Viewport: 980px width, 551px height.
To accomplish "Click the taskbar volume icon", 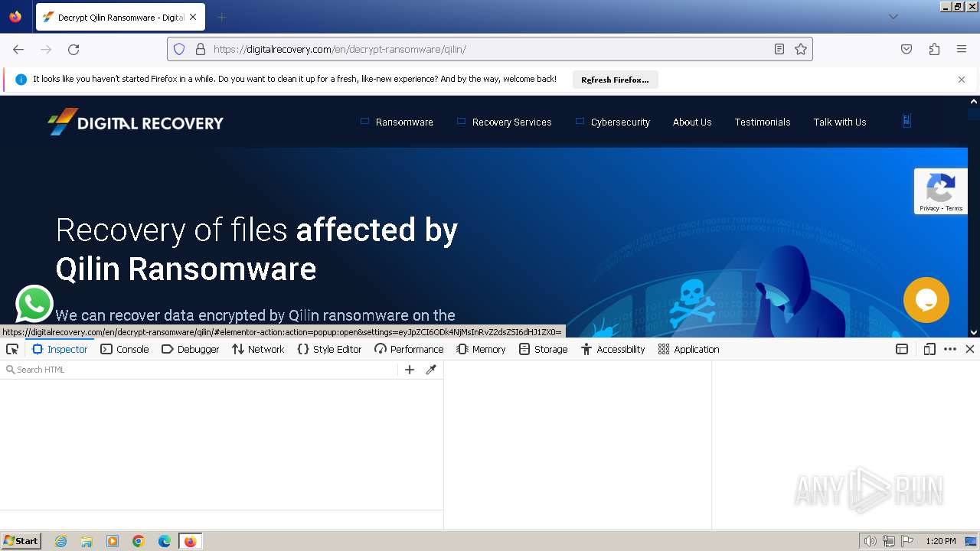I will pos(870,541).
